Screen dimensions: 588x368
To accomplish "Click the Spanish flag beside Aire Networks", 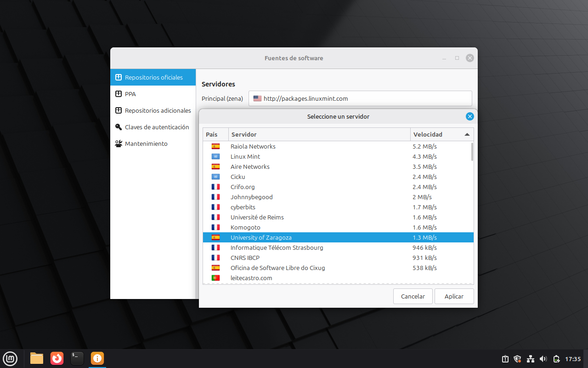I will point(215,167).
